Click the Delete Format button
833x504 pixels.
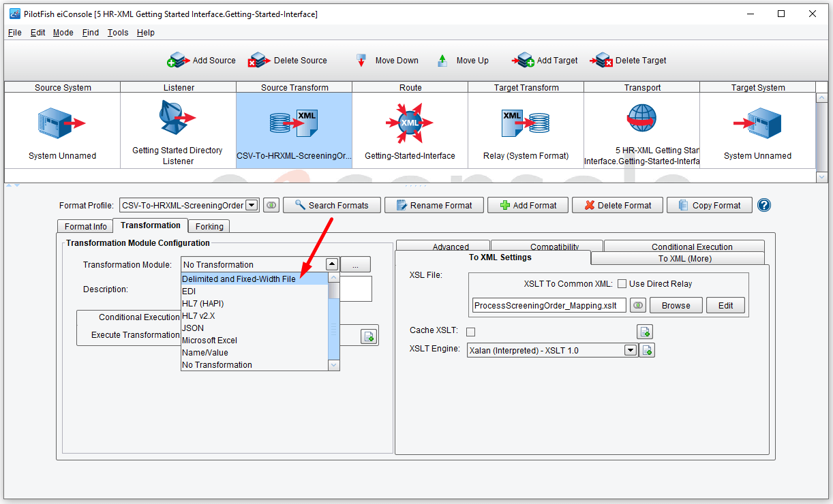pyautogui.click(x=618, y=205)
